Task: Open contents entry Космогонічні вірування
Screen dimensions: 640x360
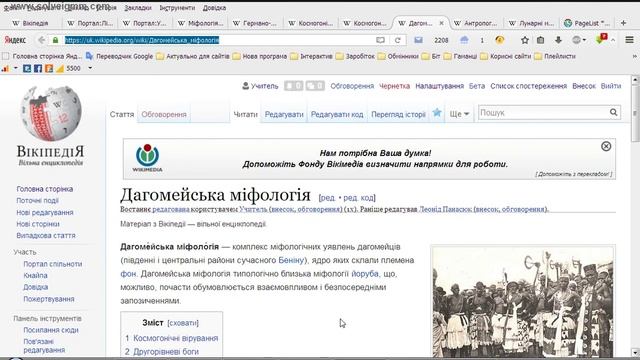Action: pos(176,338)
